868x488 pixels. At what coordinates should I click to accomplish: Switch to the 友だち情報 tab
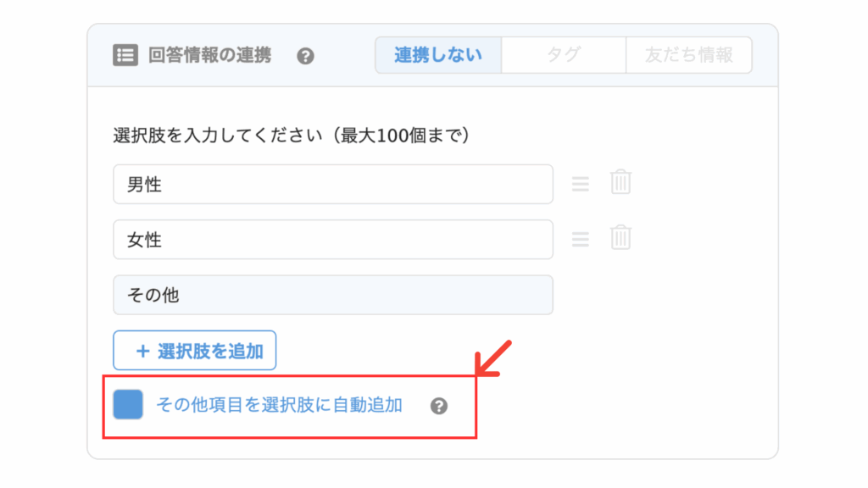click(689, 55)
